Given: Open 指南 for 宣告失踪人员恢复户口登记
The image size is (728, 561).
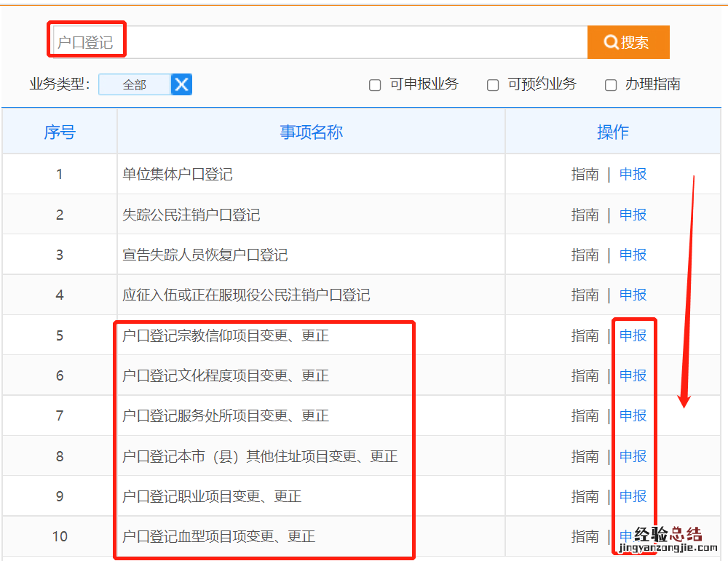Looking at the screenshot, I should (x=585, y=255).
